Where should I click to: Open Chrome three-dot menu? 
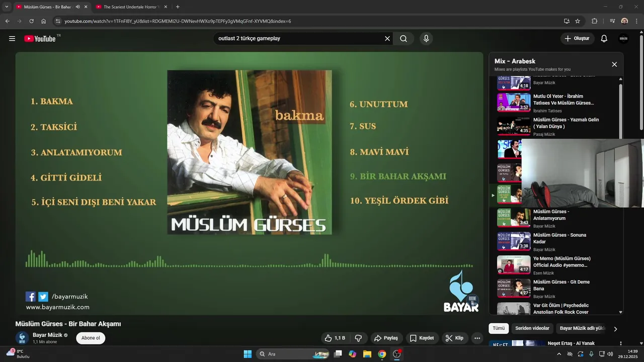pyautogui.click(x=637, y=21)
